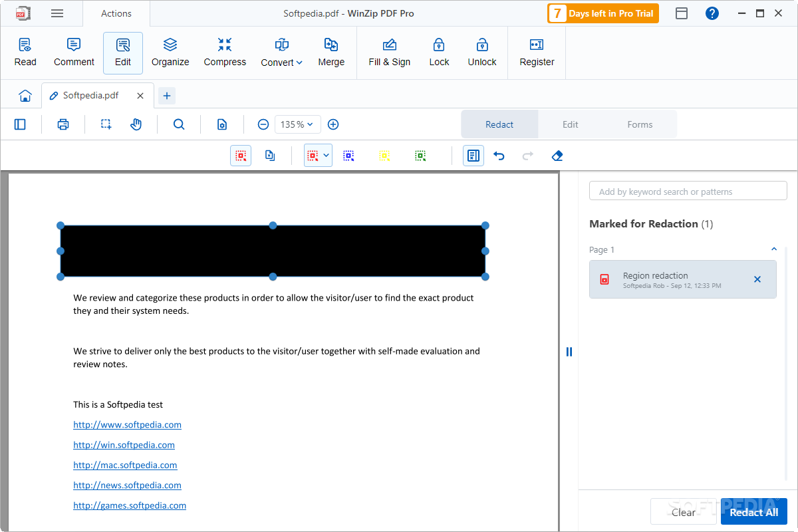This screenshot has height=532, width=798.
Task: Open the Organize pages tool
Action: (170, 53)
